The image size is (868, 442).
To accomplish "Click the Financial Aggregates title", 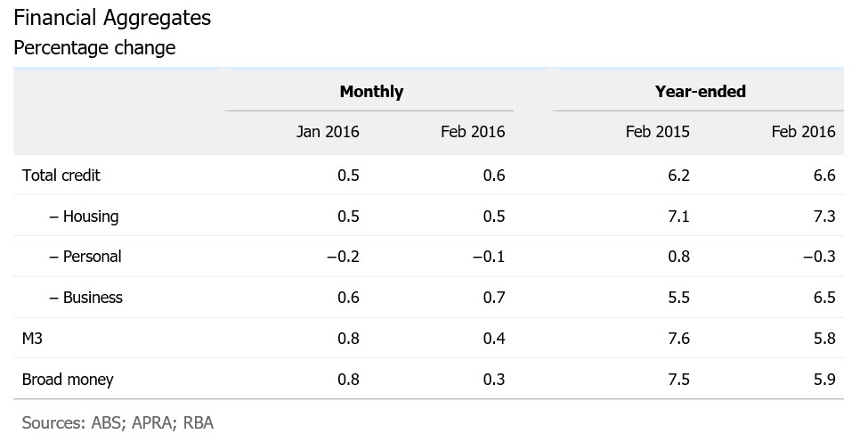I will tap(112, 17).
